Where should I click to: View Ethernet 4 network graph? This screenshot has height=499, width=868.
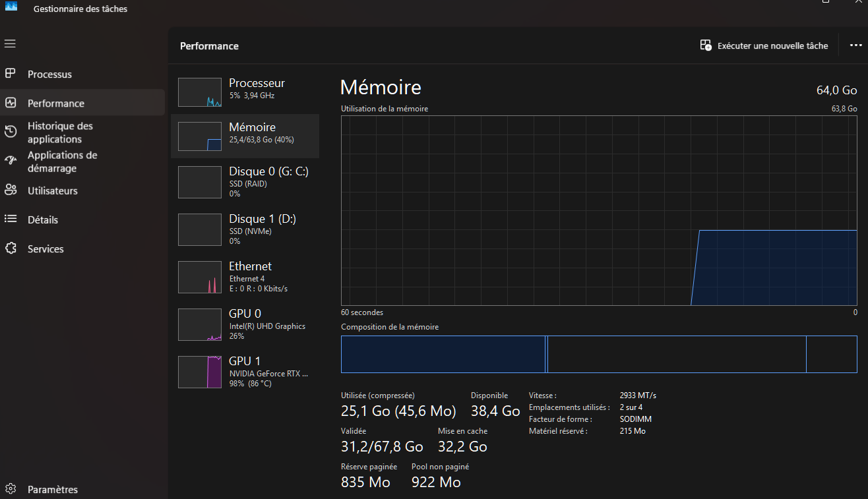click(245, 277)
